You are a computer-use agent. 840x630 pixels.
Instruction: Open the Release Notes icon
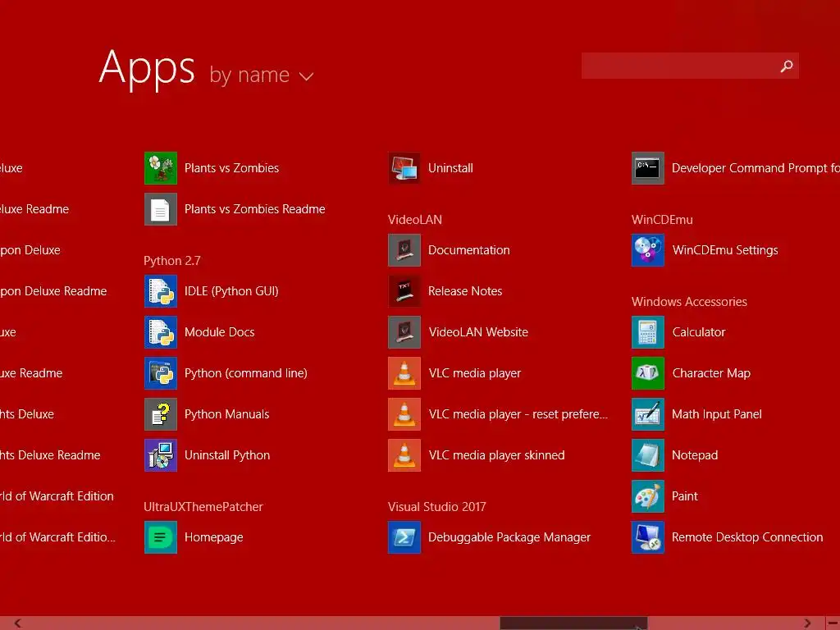404,291
